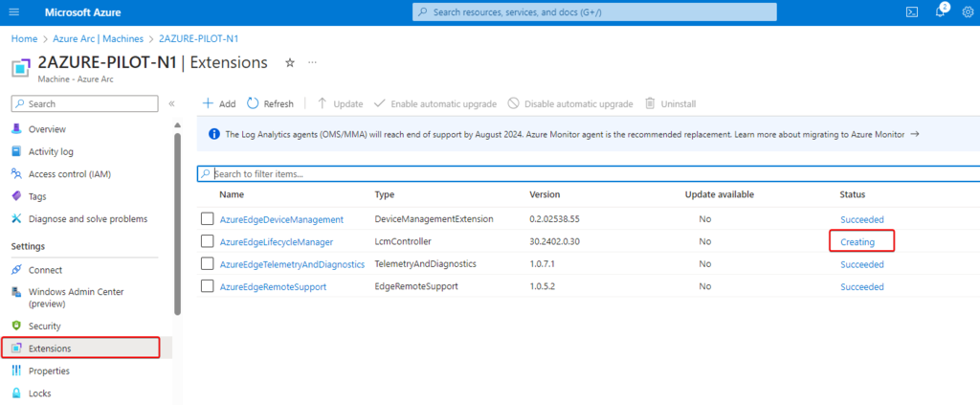This screenshot has height=405, width=980.
Task: Check the AzureEdgeLifecycleManager row checkbox
Action: pyautogui.click(x=208, y=242)
